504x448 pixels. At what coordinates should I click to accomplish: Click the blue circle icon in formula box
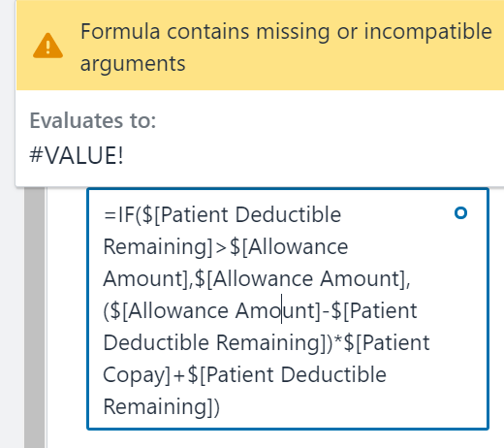(460, 213)
